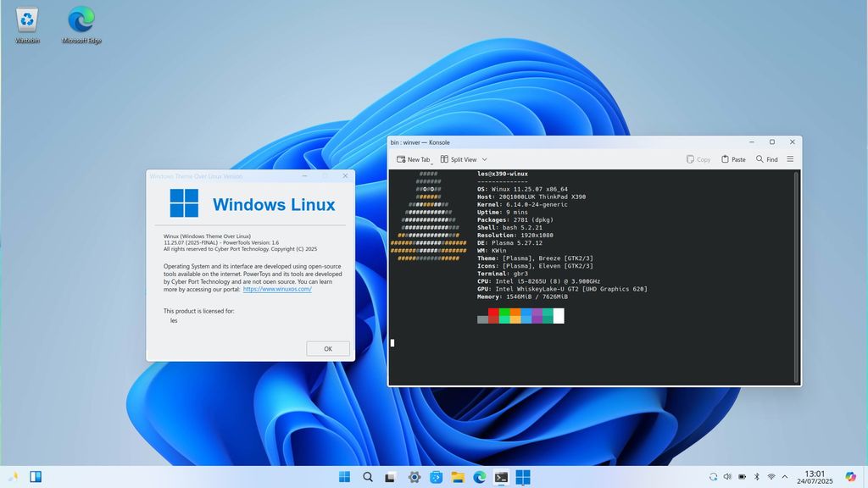Screen dimensions: 868x488
Task: Click the clock to open the calendar
Action: point(815,476)
